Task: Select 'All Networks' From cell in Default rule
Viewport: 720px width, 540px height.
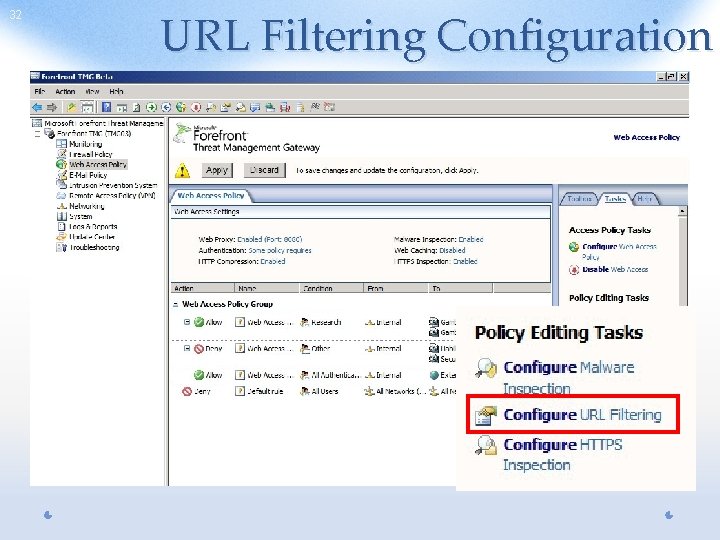Action: pyautogui.click(x=401, y=391)
